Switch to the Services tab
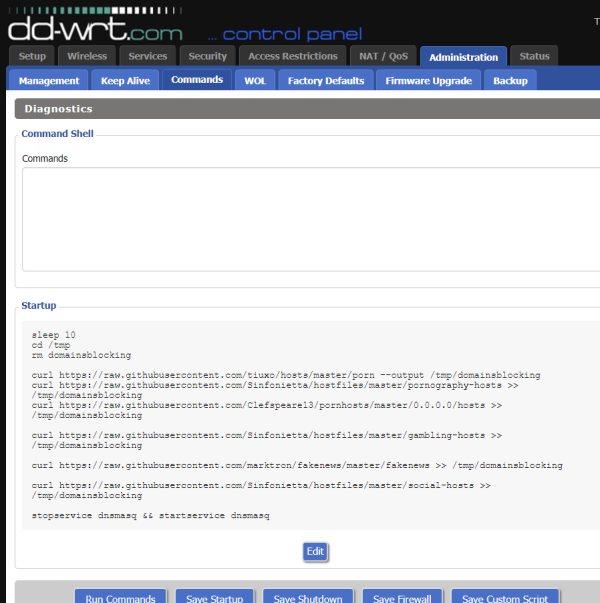Image resolution: width=600 pixels, height=603 pixels. point(148,56)
